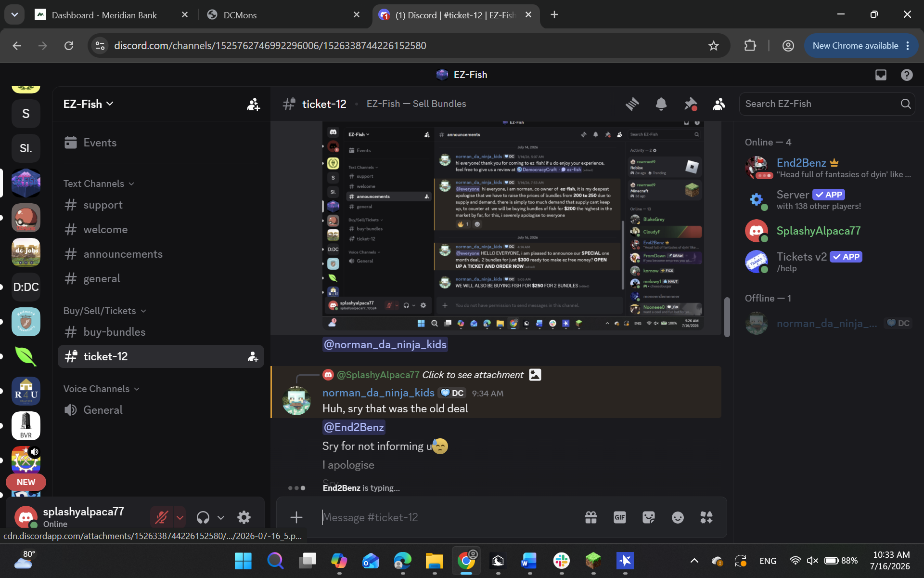Collapse the Text Channels category

point(99,184)
